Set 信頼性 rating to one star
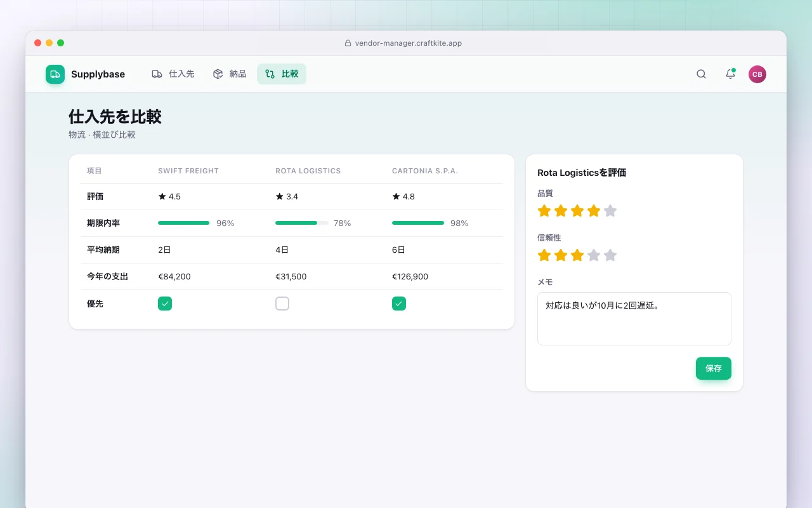Image resolution: width=812 pixels, height=508 pixels. pos(544,255)
